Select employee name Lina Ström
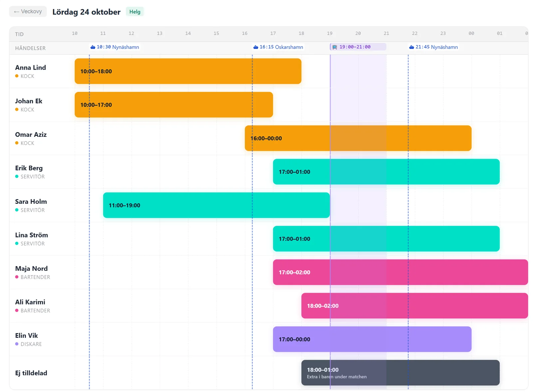 click(x=32, y=235)
